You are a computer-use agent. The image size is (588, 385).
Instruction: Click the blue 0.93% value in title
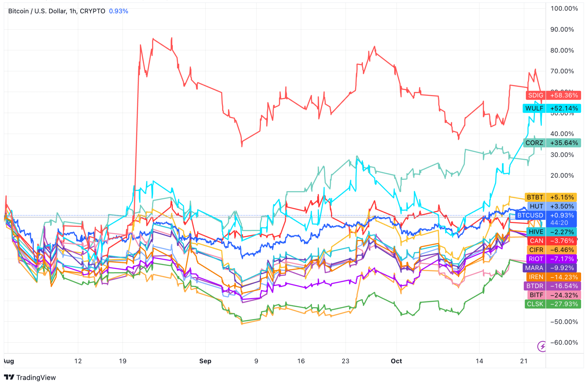click(118, 11)
